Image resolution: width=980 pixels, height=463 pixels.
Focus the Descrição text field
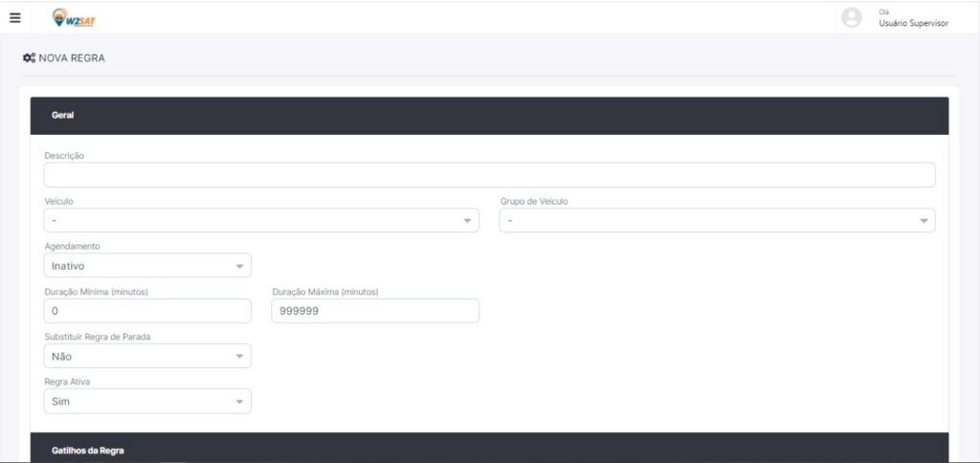pos(489,175)
